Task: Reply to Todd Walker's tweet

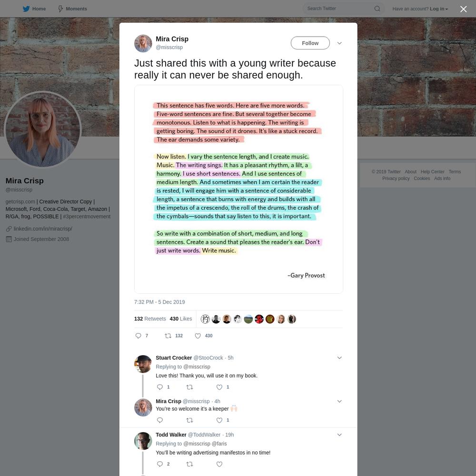Action: 159,464
